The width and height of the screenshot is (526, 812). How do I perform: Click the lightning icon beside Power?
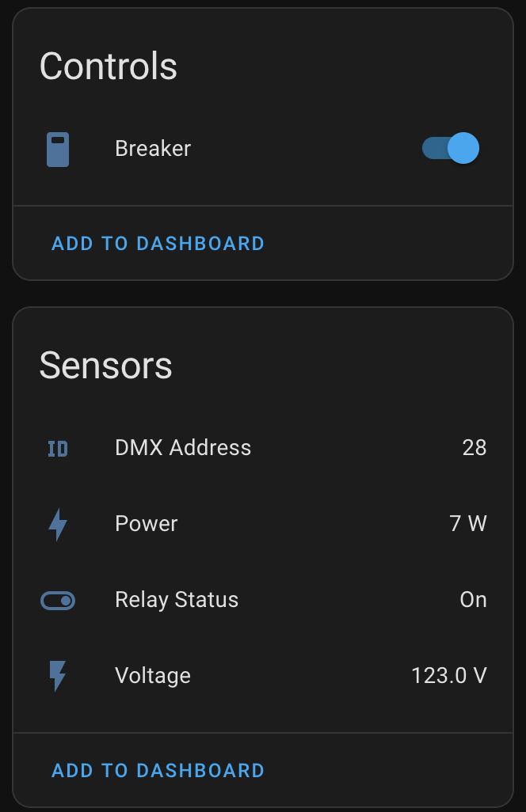(x=57, y=524)
